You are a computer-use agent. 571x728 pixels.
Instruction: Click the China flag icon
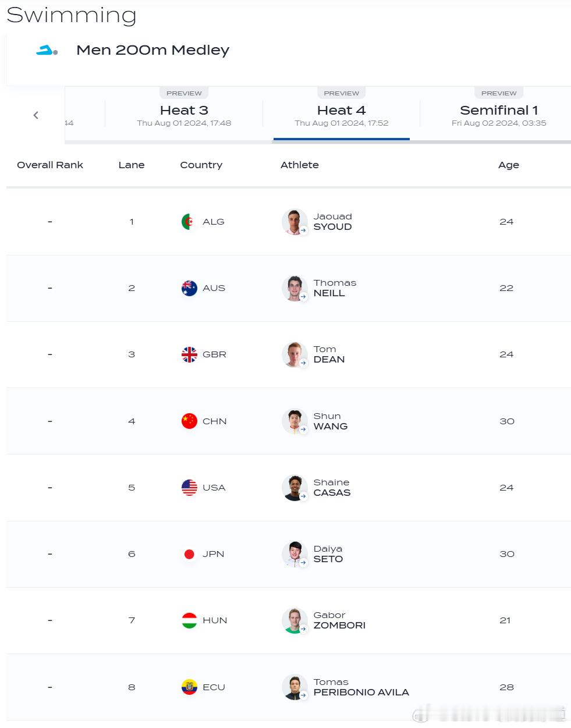click(x=189, y=421)
